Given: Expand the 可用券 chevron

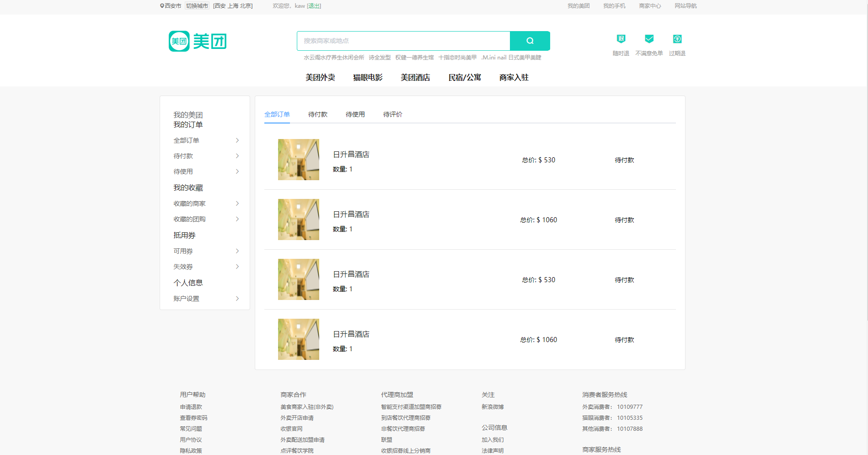Looking at the screenshot, I should (x=237, y=251).
